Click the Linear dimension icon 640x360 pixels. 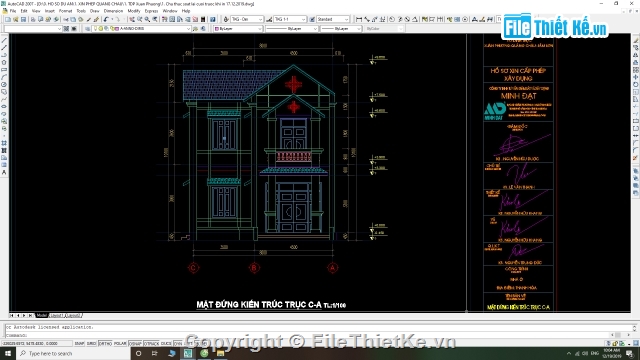pyautogui.click(x=359, y=19)
